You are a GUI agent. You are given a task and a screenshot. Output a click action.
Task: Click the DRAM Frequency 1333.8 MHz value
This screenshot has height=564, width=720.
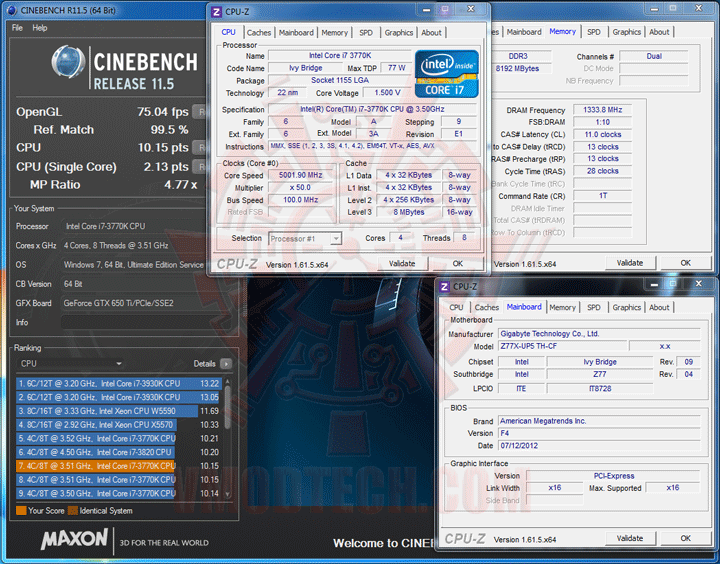tap(602, 110)
